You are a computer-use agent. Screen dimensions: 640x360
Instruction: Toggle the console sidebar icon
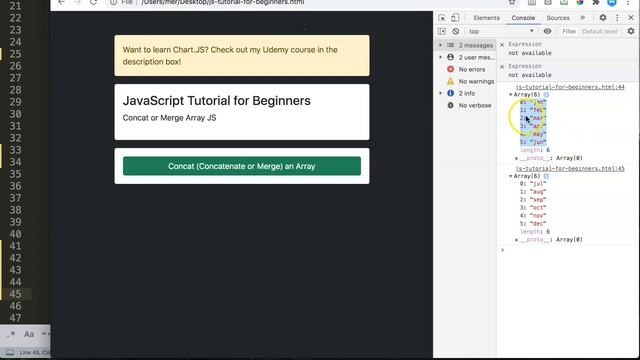pyautogui.click(x=442, y=31)
